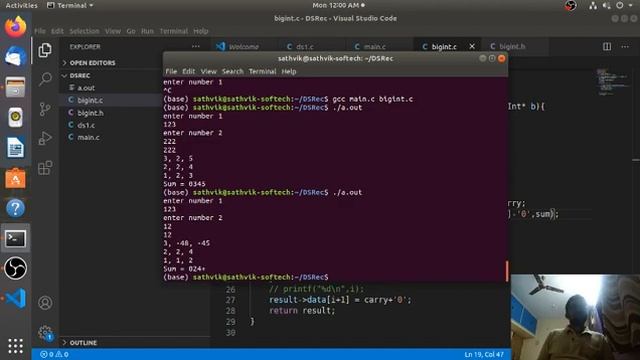This screenshot has height=360, width=640.
Task: Open LibreOffice Writer from the dock
Action: pyautogui.click(x=16, y=147)
